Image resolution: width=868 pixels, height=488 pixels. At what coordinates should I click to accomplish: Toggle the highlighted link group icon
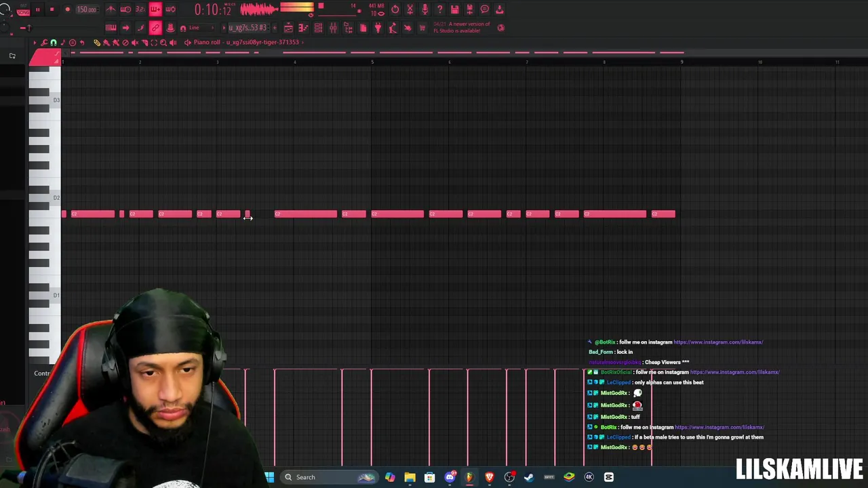pyautogui.click(x=156, y=28)
